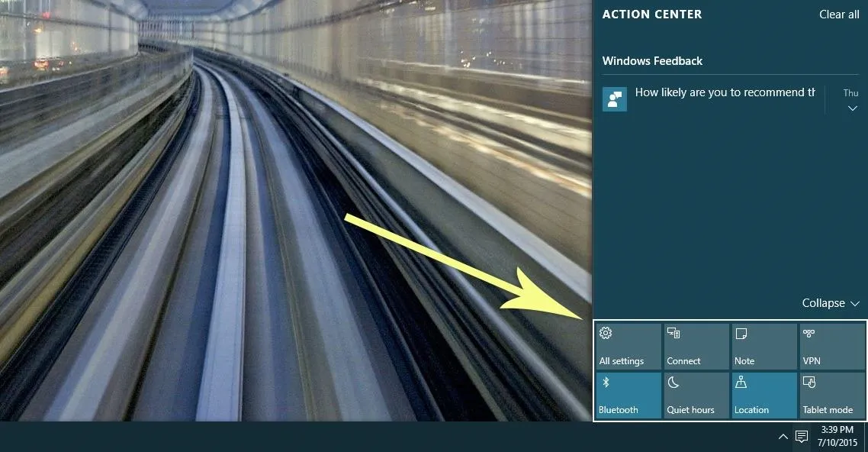The image size is (868, 452).
Task: Clear all notifications in Action Center
Action: coord(839,15)
